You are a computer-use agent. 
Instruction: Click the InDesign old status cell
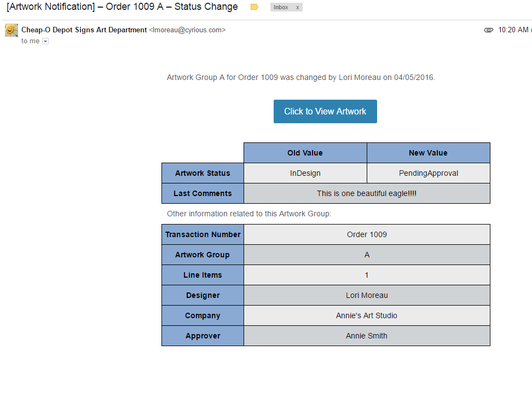pyautogui.click(x=305, y=173)
